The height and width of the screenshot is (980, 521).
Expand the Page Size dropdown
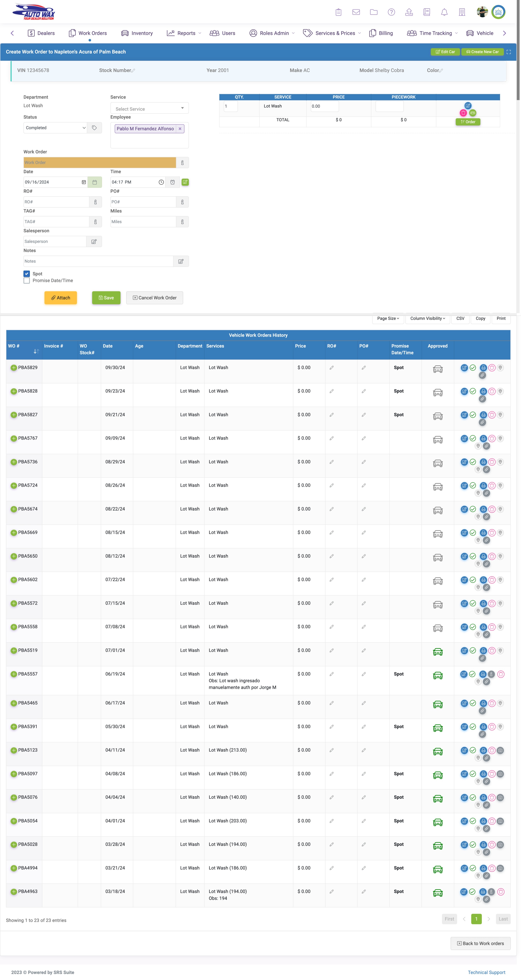[388, 318]
